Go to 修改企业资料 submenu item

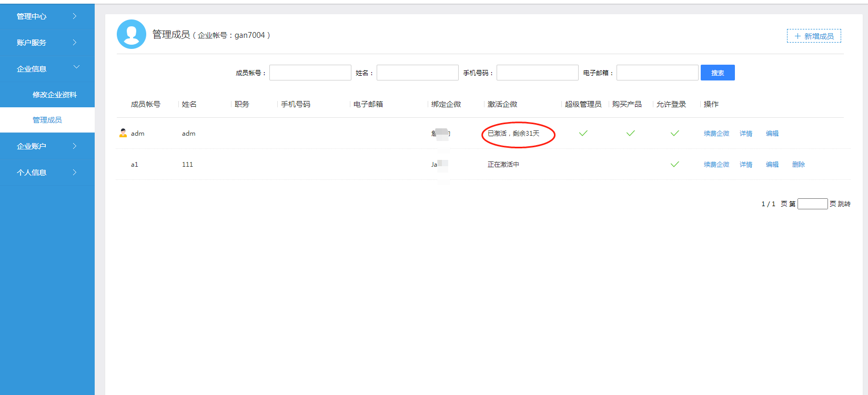tap(55, 95)
